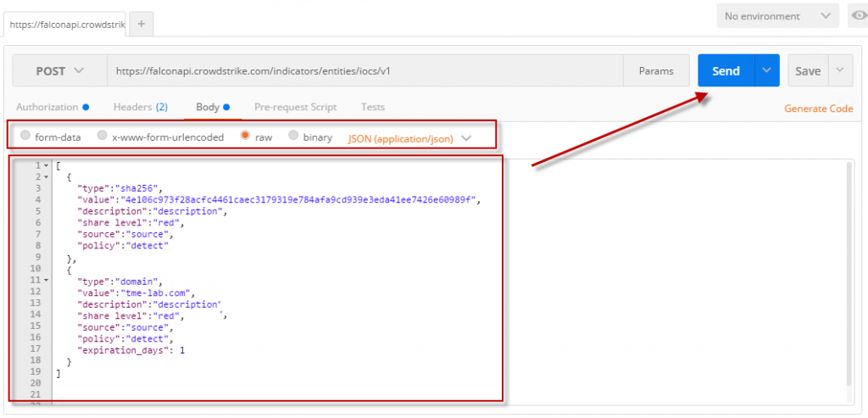Open the Tests tab

(x=372, y=108)
